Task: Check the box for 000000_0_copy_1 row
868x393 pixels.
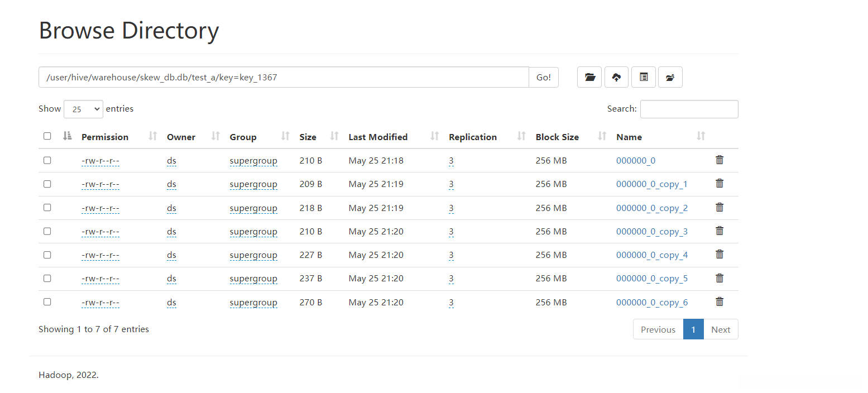Action: (x=47, y=184)
